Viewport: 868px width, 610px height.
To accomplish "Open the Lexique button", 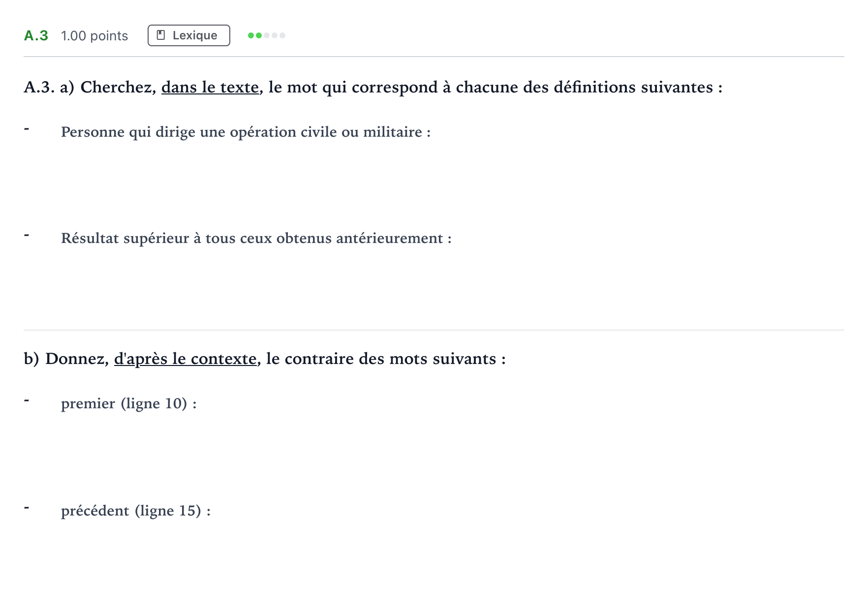I will (x=188, y=35).
